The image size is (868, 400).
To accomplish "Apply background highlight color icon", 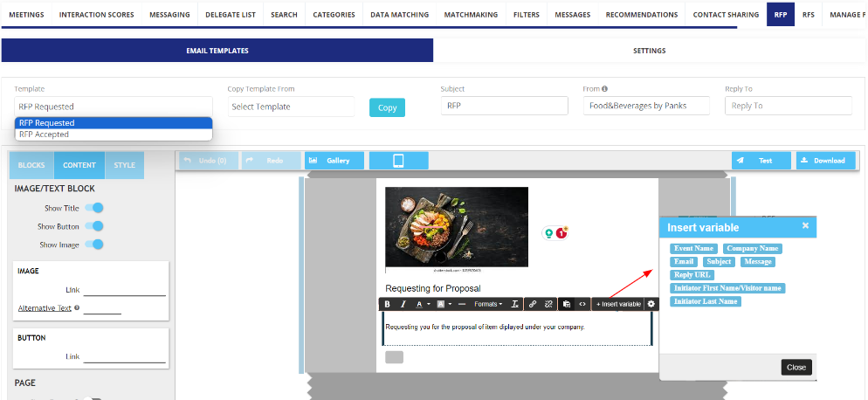I will [x=441, y=304].
